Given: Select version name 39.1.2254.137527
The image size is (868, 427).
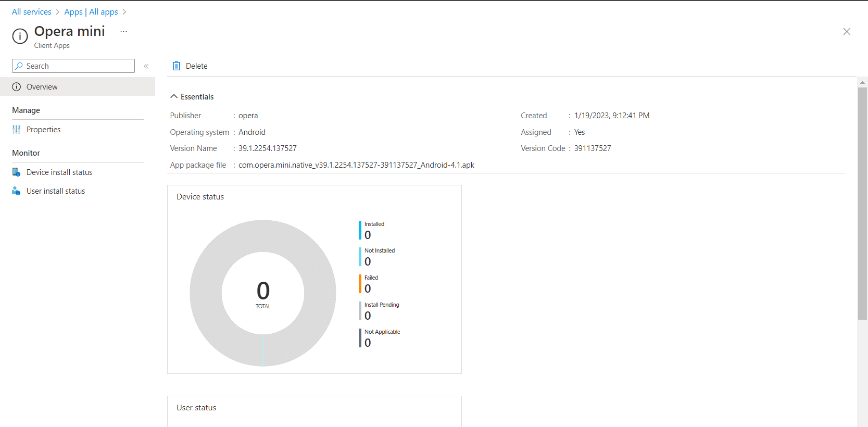Looking at the screenshot, I should 268,148.
